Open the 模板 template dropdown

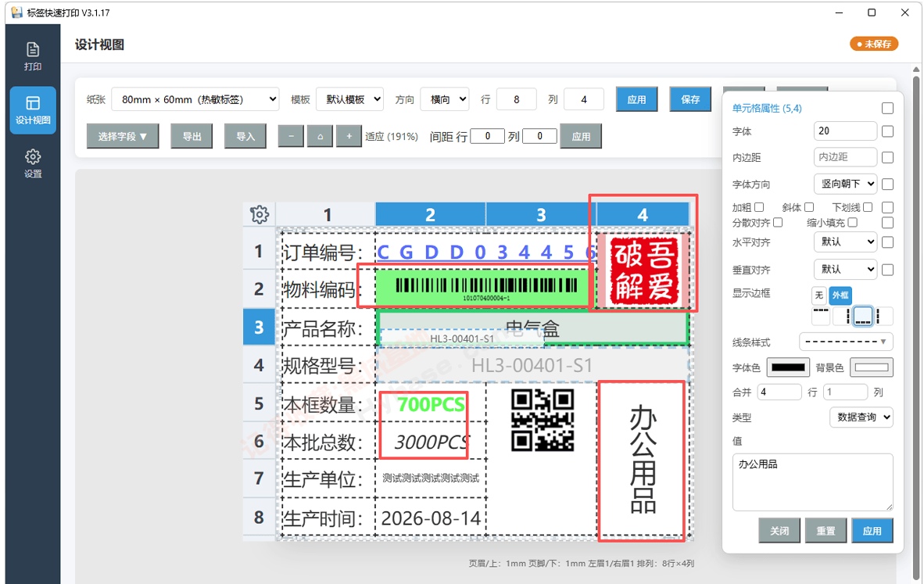coord(349,99)
